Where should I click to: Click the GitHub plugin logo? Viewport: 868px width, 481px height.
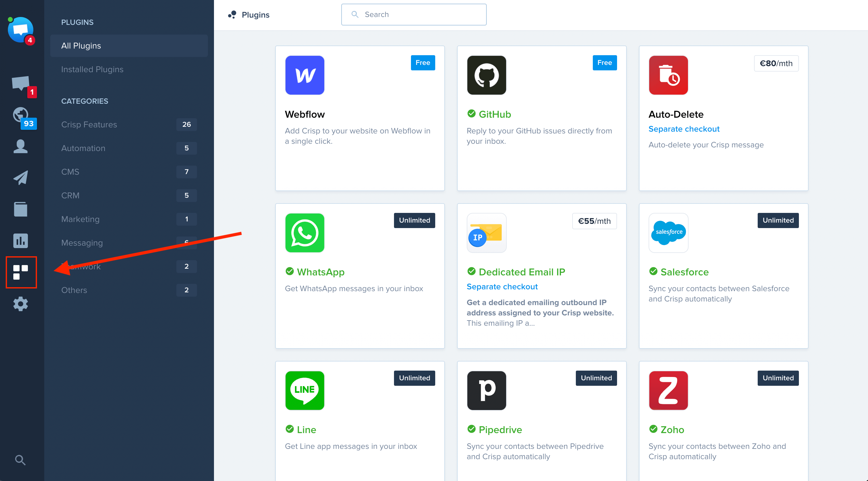[486, 75]
